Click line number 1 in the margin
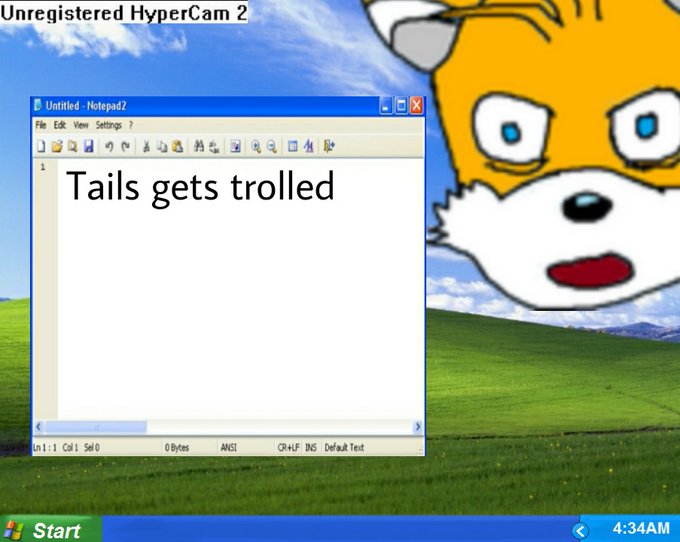Screen dimensions: 680x542 click(x=43, y=167)
